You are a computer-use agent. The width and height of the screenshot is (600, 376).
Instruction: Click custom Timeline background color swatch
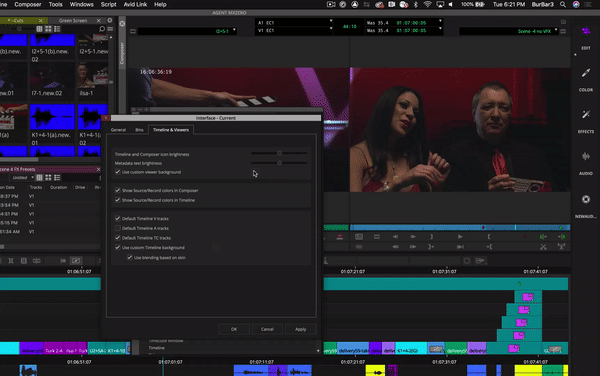(x=216, y=247)
